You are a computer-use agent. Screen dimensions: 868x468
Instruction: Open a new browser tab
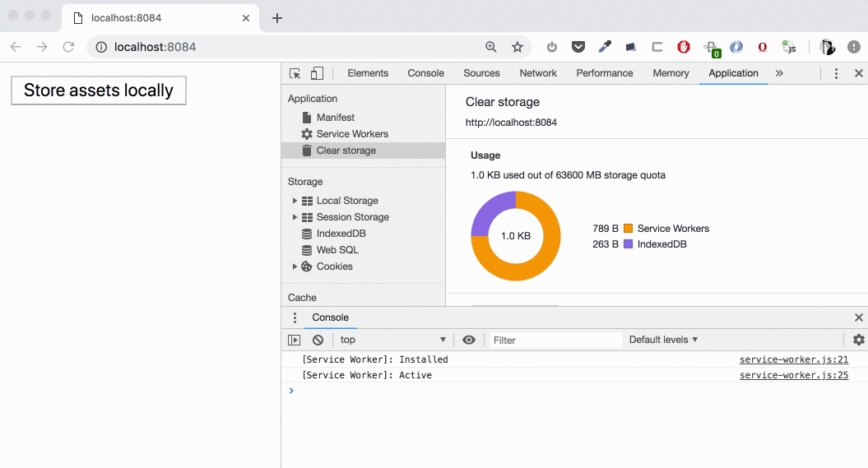pos(277,18)
